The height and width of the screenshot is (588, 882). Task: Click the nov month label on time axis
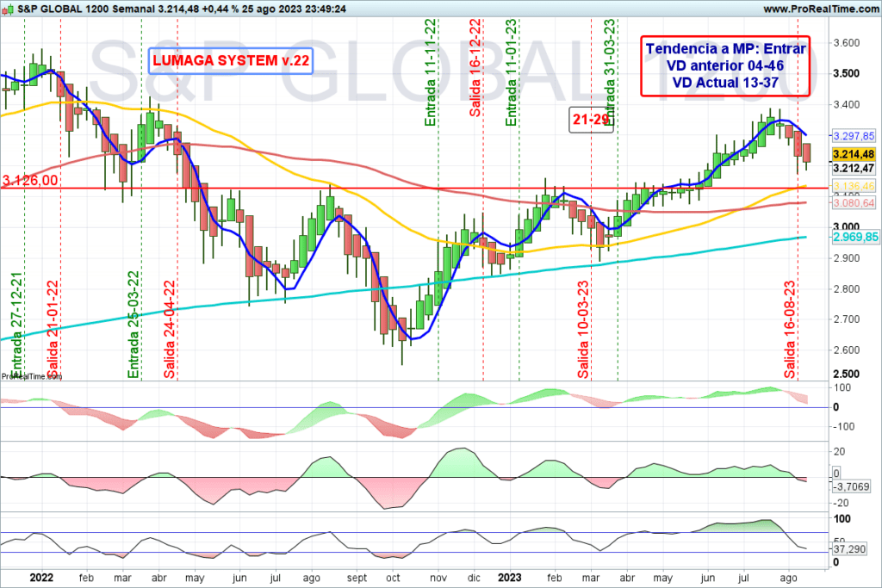438,578
